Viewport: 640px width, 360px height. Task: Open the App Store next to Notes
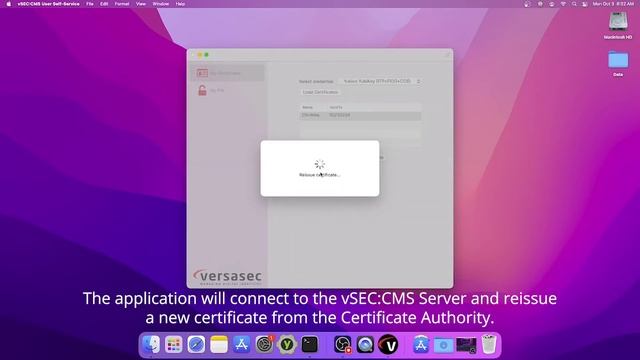pos(242,344)
